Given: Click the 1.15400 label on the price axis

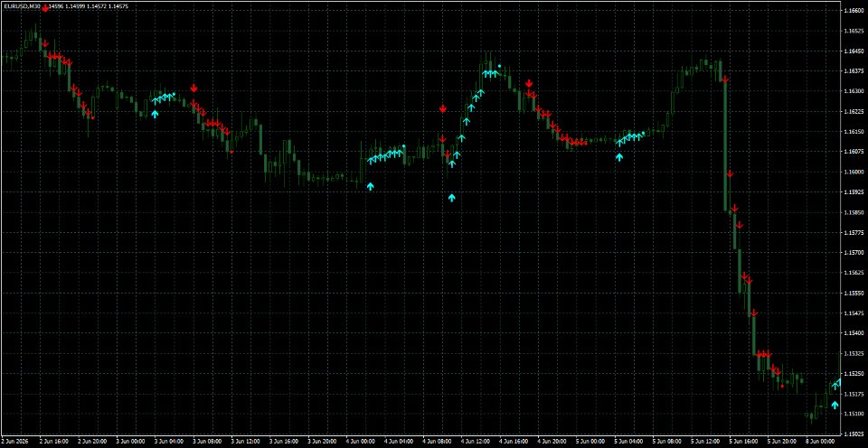Looking at the screenshot, I should click(x=852, y=333).
